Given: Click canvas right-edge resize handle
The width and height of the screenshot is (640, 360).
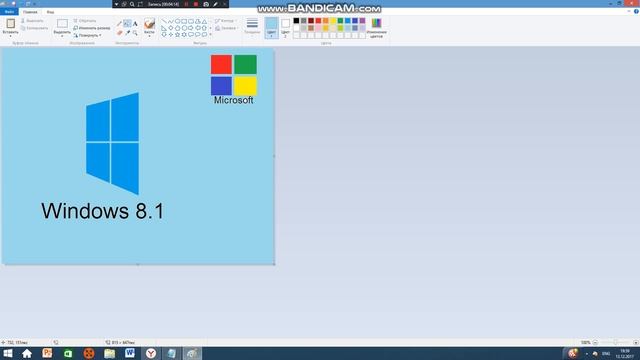Looking at the screenshot, I should click(274, 156).
